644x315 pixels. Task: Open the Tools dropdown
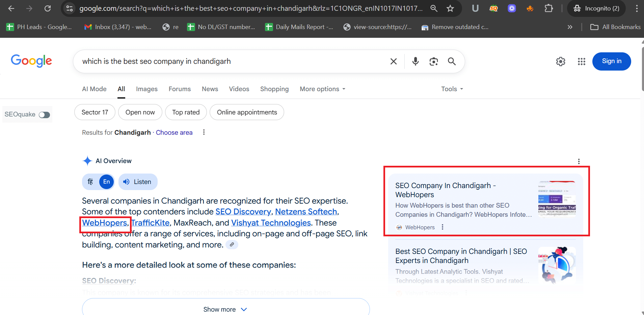(452, 89)
